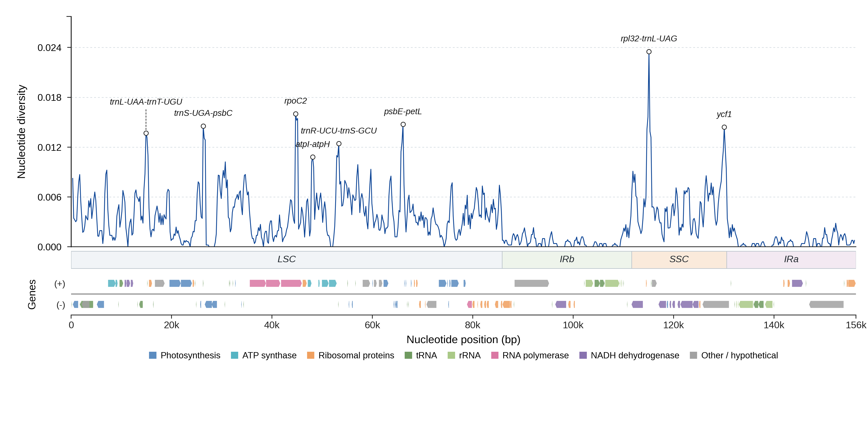This screenshot has width=868, height=422.
Task: Select the tRNA legend color swatch
Action: click(x=408, y=355)
